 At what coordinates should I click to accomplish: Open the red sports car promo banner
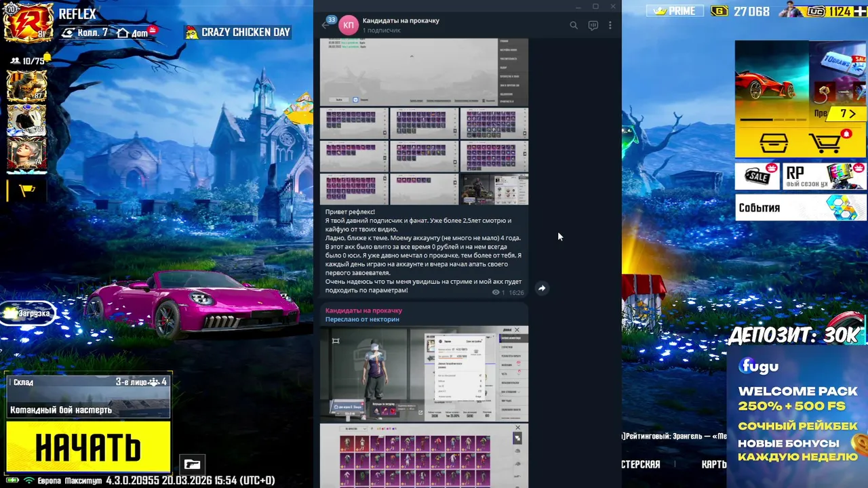pos(772,81)
